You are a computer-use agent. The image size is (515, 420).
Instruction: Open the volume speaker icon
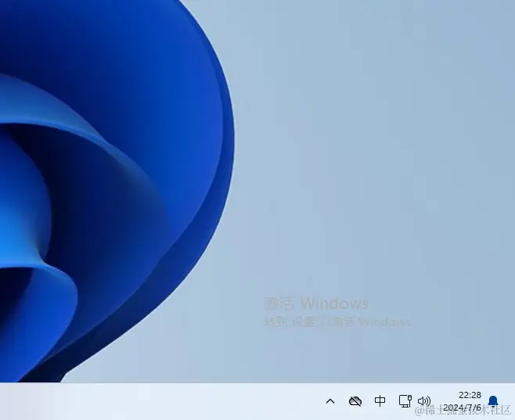[x=424, y=401]
